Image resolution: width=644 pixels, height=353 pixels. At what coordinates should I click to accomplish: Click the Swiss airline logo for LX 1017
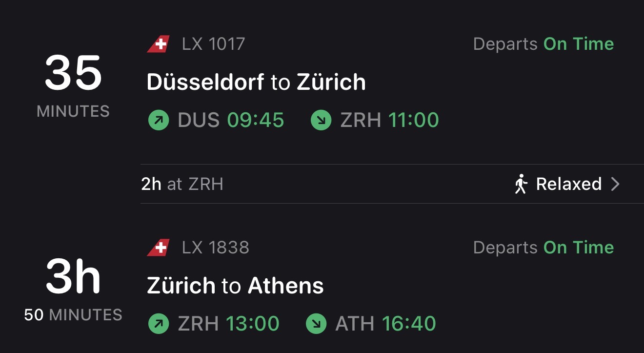[x=158, y=43]
